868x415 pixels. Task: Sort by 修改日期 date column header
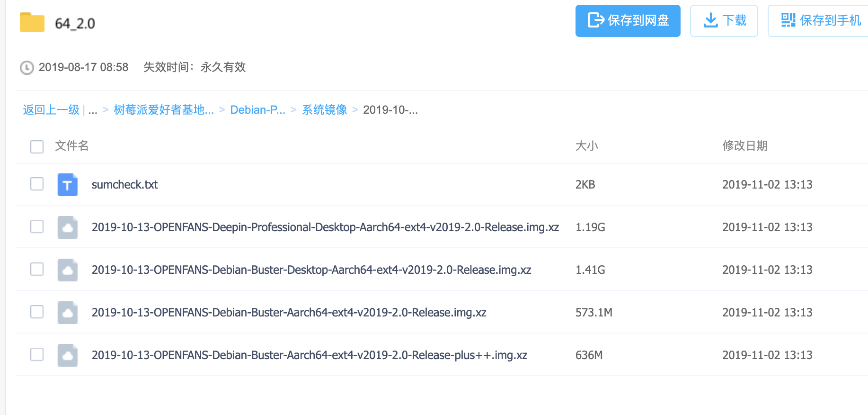745,146
